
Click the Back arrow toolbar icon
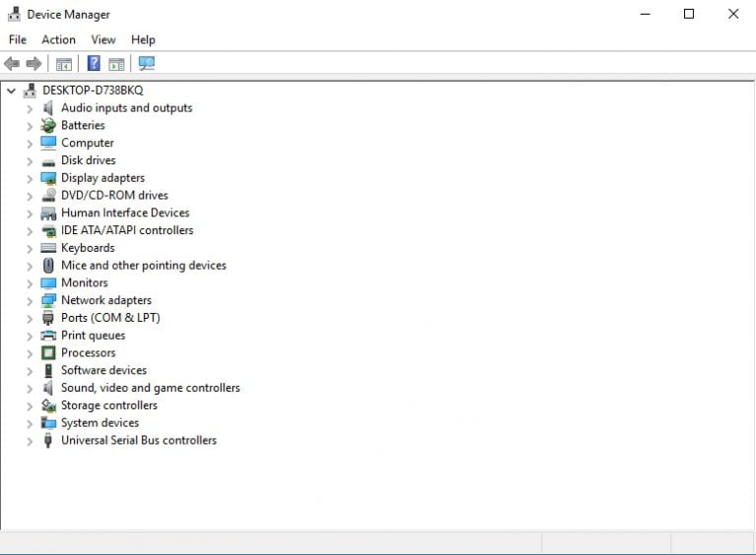(12, 64)
